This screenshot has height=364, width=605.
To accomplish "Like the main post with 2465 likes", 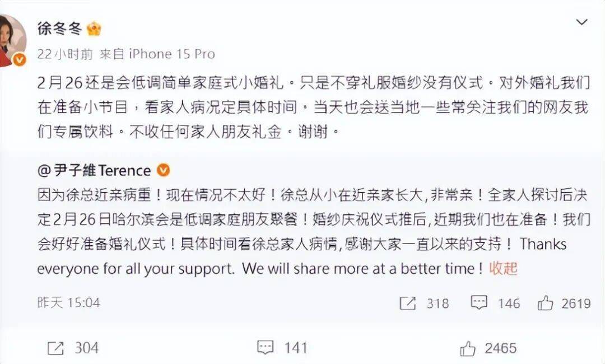I will 467,348.
